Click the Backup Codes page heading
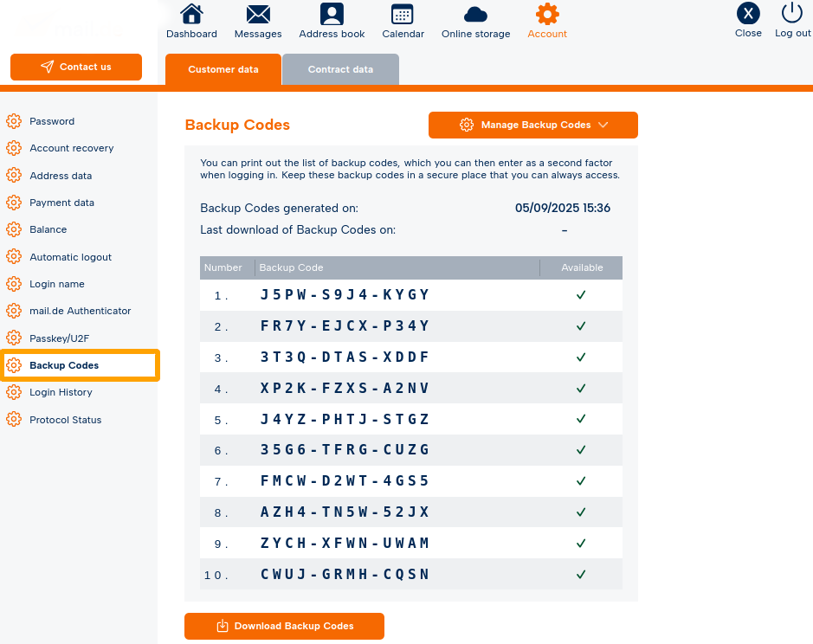The width and height of the screenshot is (813, 644). (237, 125)
